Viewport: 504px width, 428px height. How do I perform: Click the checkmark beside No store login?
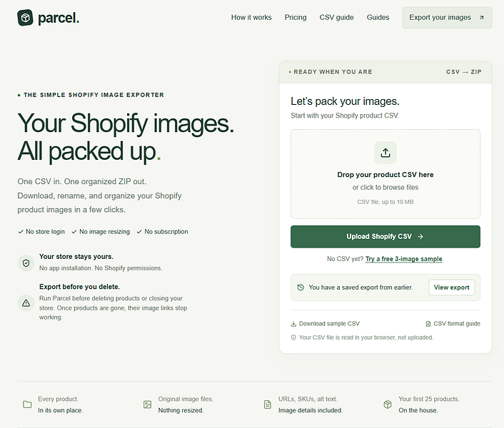click(21, 232)
